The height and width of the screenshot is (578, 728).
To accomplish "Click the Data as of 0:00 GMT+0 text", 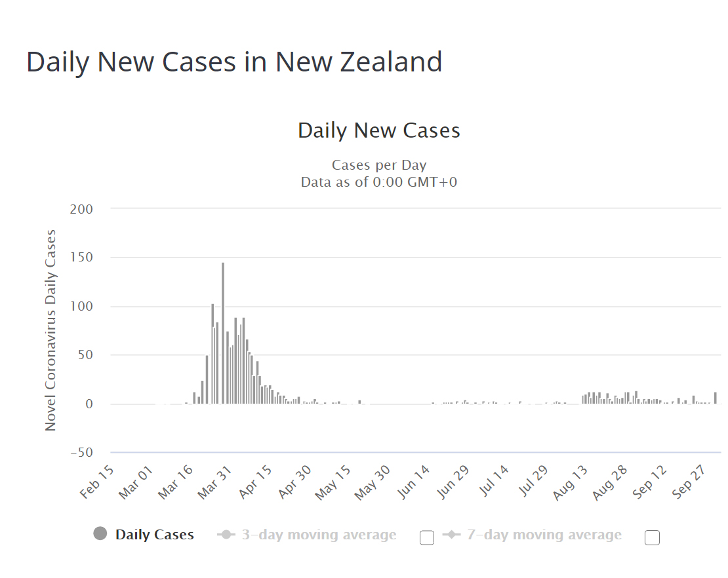I will (x=379, y=182).
